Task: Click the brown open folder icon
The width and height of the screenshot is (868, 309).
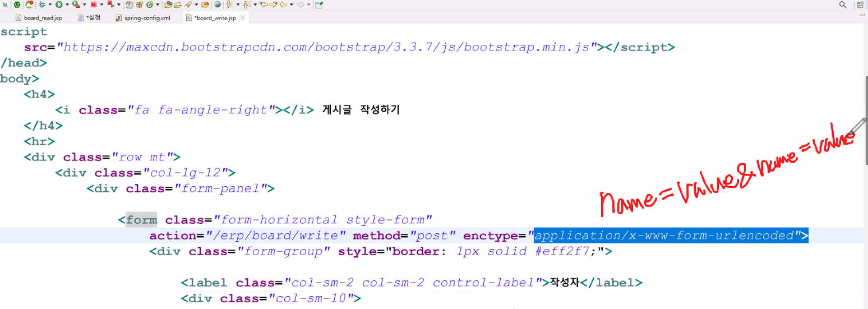Action: 205,4
